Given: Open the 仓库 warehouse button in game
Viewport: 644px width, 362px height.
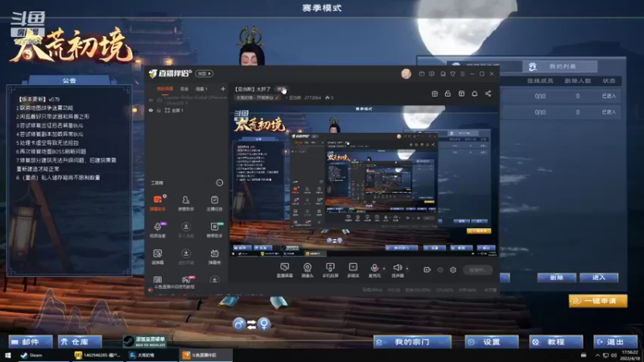Looking at the screenshot, I should 80,341.
